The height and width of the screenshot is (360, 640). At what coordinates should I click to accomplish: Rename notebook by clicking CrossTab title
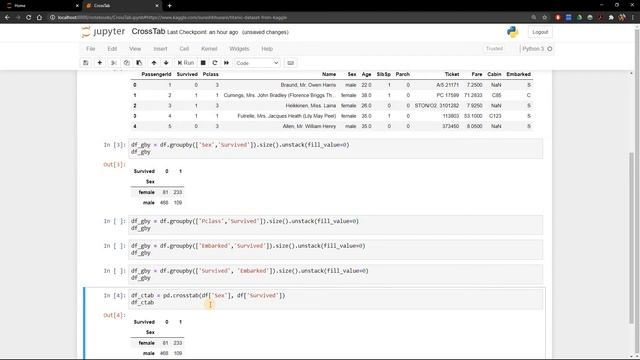coord(148,31)
